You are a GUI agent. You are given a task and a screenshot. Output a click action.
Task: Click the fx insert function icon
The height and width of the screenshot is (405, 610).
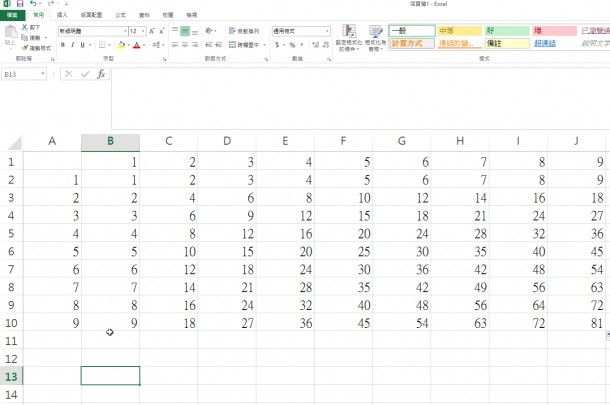(101, 74)
